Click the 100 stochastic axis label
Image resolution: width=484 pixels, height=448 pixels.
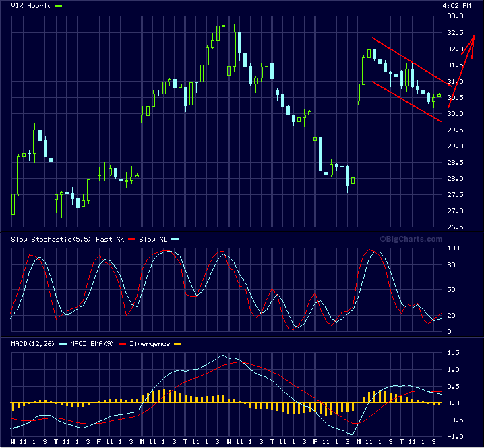[x=453, y=248]
